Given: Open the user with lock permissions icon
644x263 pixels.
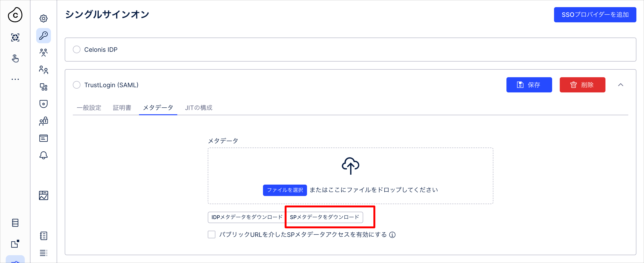Looking at the screenshot, I should pyautogui.click(x=44, y=121).
